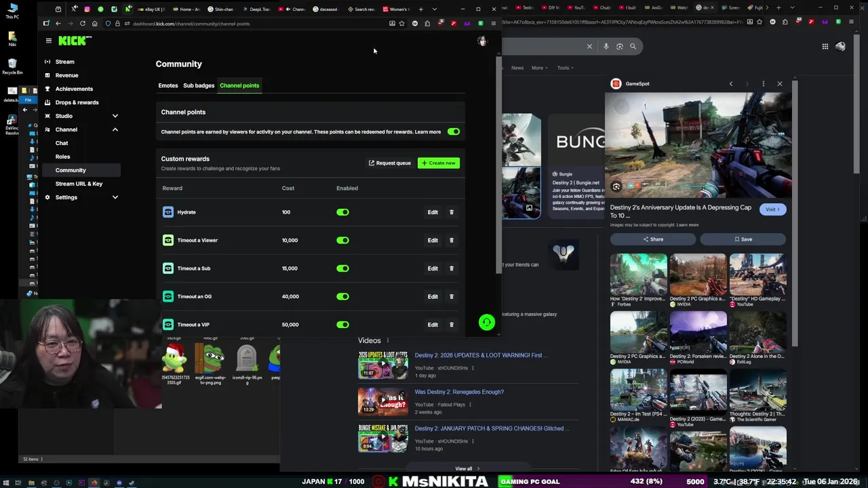This screenshot has height=488, width=868.
Task: Open the Request queue
Action: tap(390, 163)
